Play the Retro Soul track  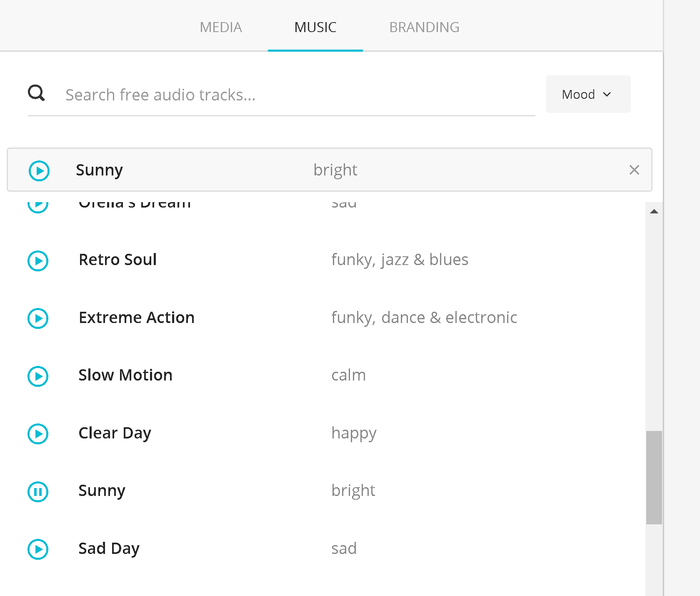coord(38,261)
